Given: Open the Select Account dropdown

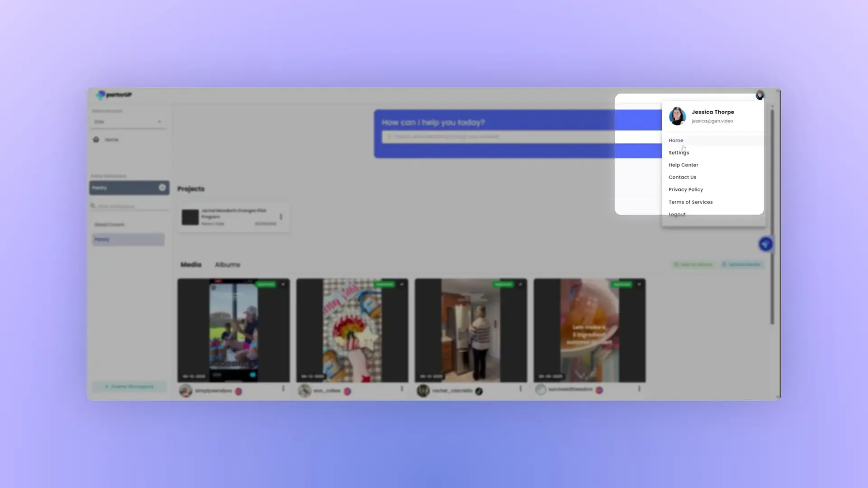Looking at the screenshot, I should point(128,121).
